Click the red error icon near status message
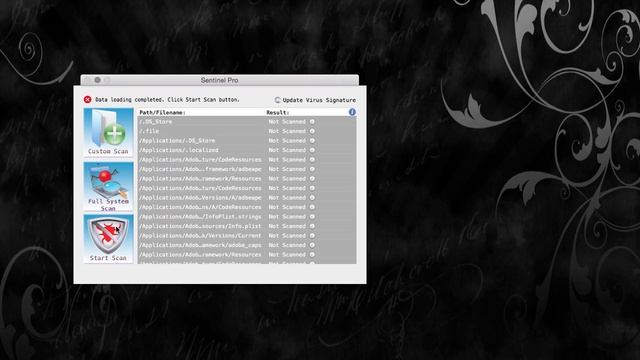This screenshot has height=360, width=640. tap(87, 100)
